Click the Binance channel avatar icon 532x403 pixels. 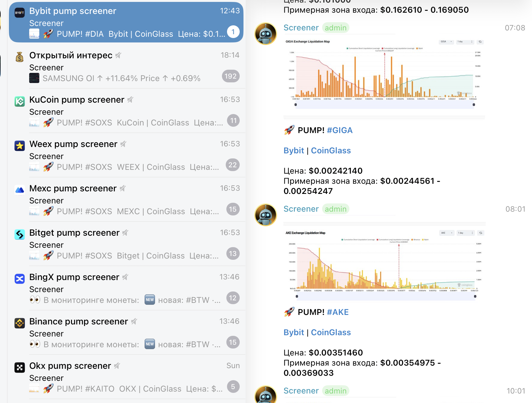click(x=20, y=323)
